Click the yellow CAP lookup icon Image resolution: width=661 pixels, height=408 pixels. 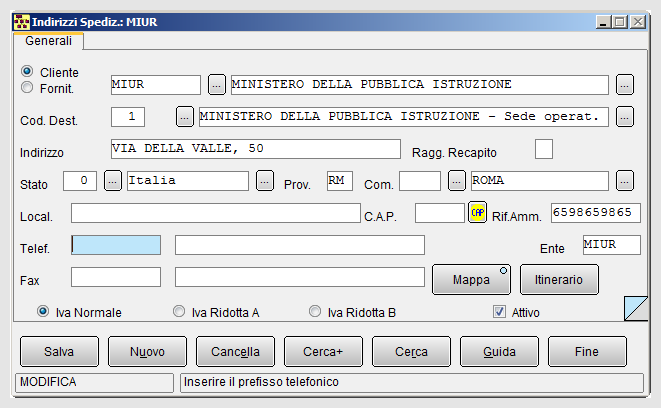[477, 212]
